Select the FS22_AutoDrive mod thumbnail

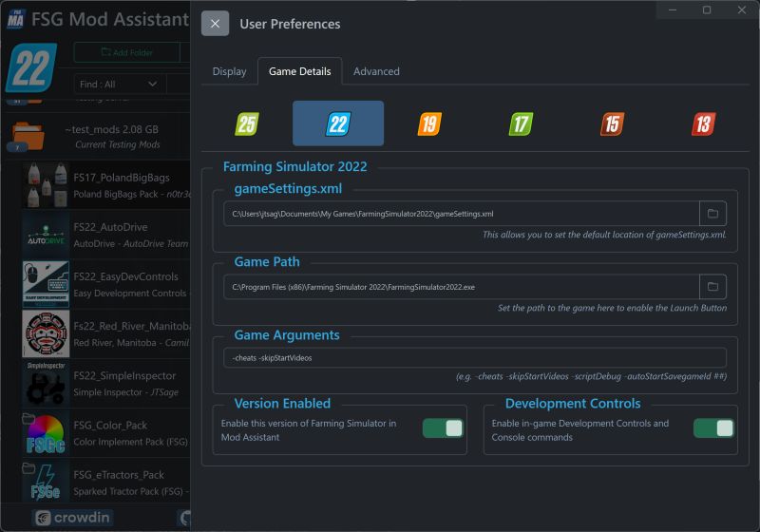pyautogui.click(x=46, y=235)
